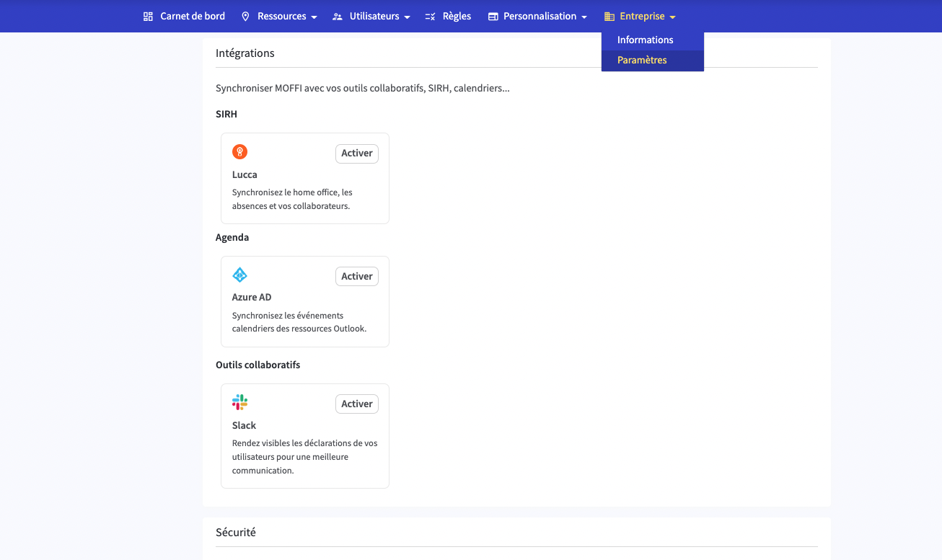Click the Outils collaboratifs category label

257,365
